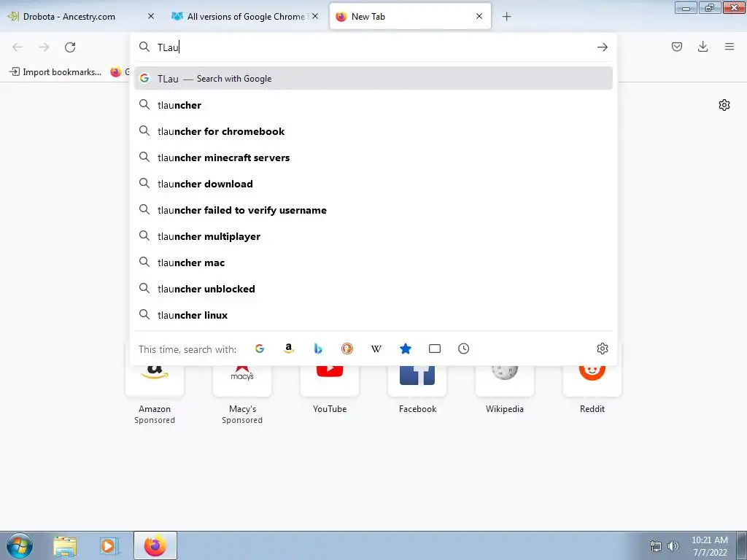Switch to Drobota - Ancestry.com tab
The height and width of the screenshot is (560, 747).
coord(81,16)
